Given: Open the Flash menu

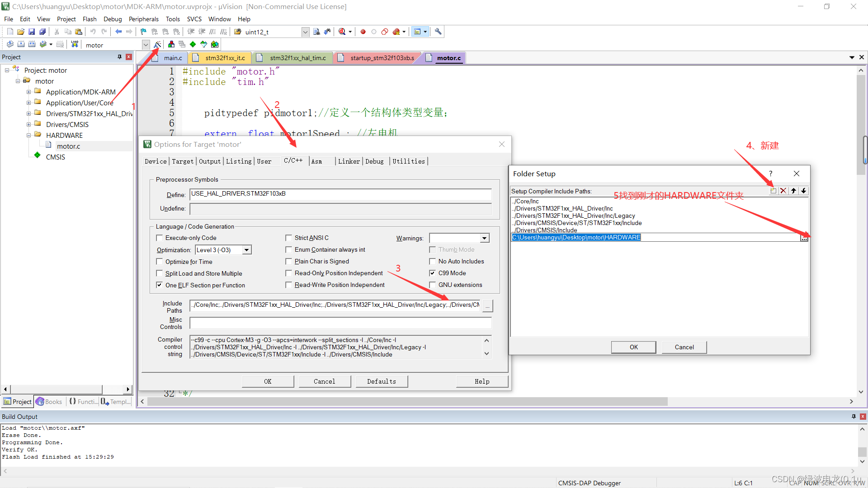Looking at the screenshot, I should (90, 19).
